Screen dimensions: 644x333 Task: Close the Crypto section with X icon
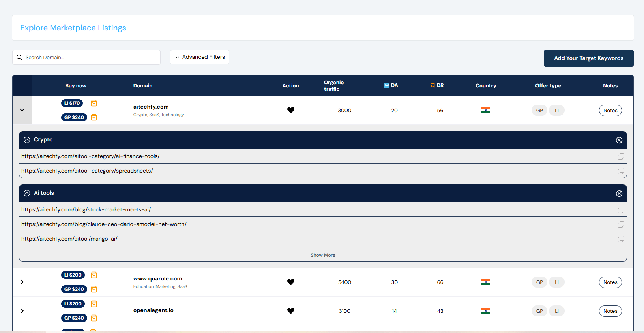(619, 140)
